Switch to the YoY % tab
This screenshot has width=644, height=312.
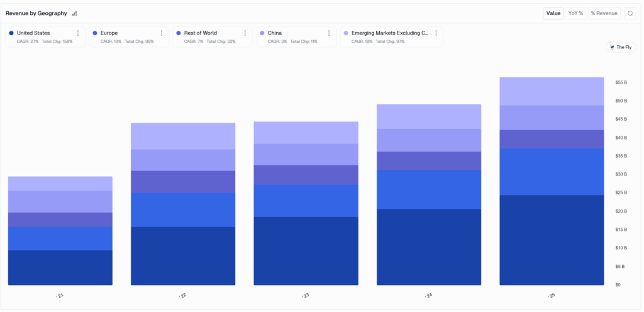coord(575,13)
